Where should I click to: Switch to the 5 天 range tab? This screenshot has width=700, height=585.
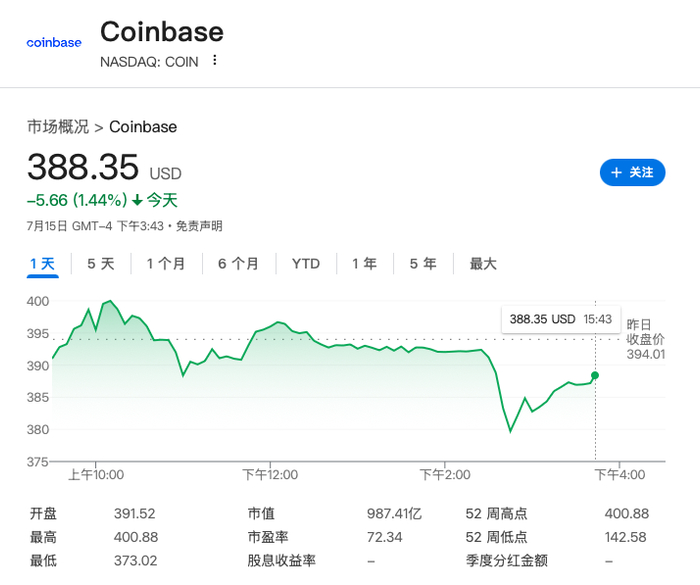[101, 264]
